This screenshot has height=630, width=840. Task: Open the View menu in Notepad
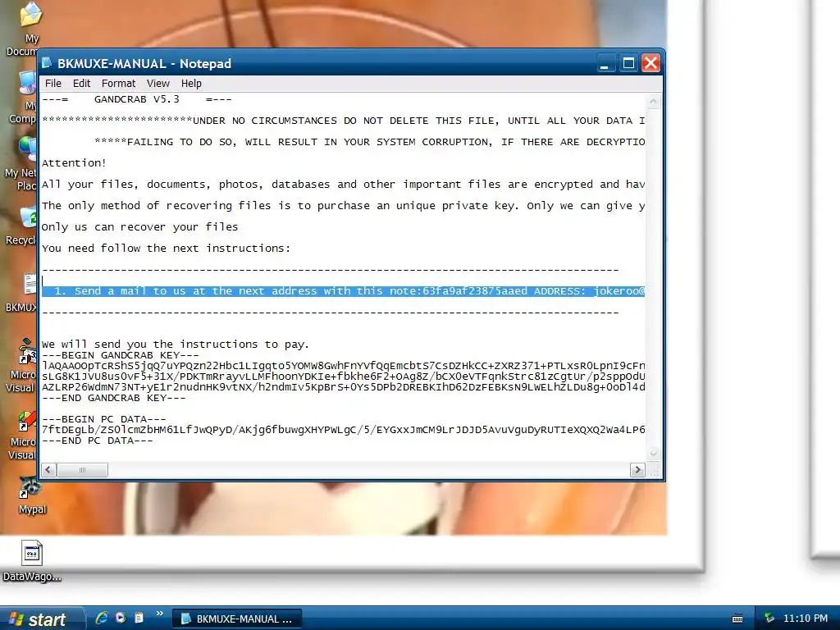(158, 84)
